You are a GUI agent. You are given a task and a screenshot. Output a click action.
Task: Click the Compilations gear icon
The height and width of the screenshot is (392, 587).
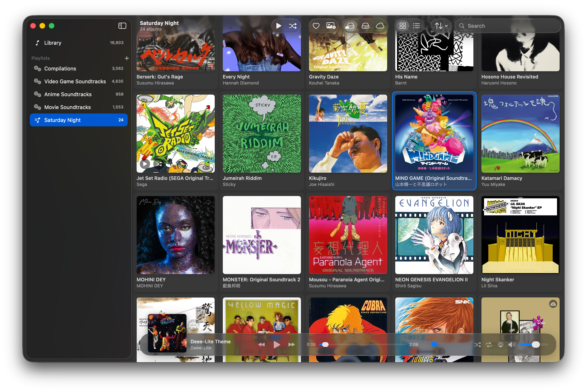[x=37, y=68]
